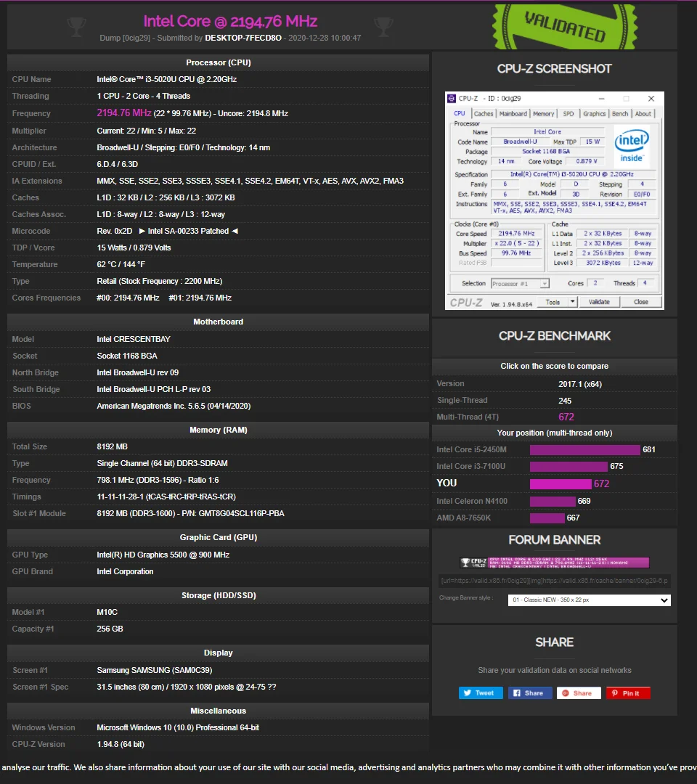Open Processor #1 selection dropdown in screenshot

520,284
